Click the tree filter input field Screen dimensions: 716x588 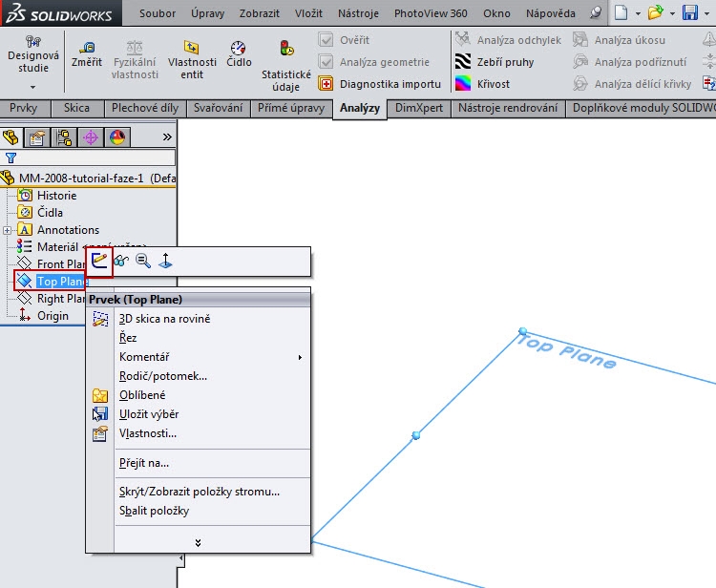[x=89, y=157]
